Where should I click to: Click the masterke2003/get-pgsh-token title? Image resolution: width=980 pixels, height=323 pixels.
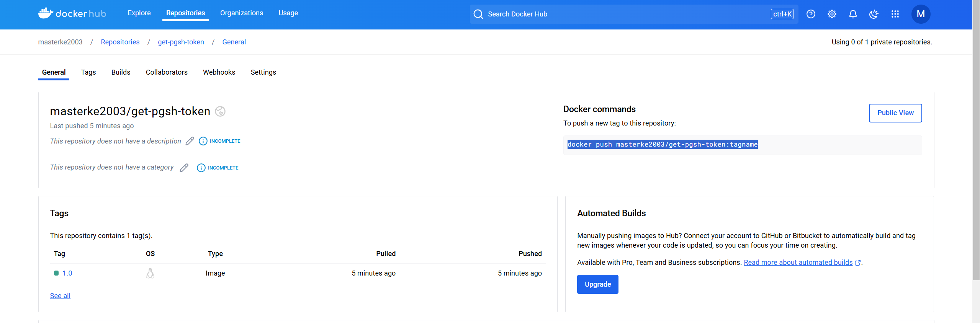130,111
